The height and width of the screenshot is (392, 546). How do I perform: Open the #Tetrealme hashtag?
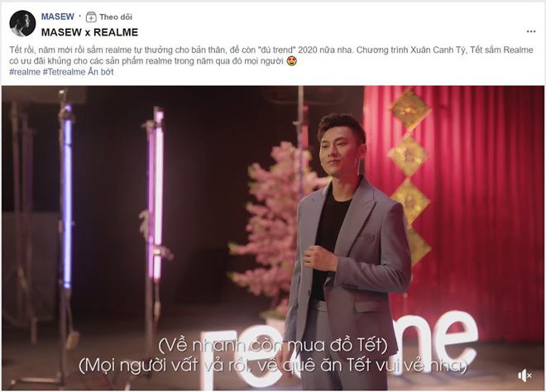(x=64, y=72)
